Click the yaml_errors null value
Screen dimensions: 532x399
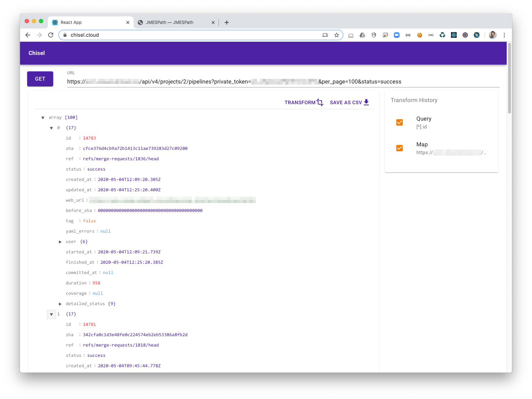(x=105, y=231)
